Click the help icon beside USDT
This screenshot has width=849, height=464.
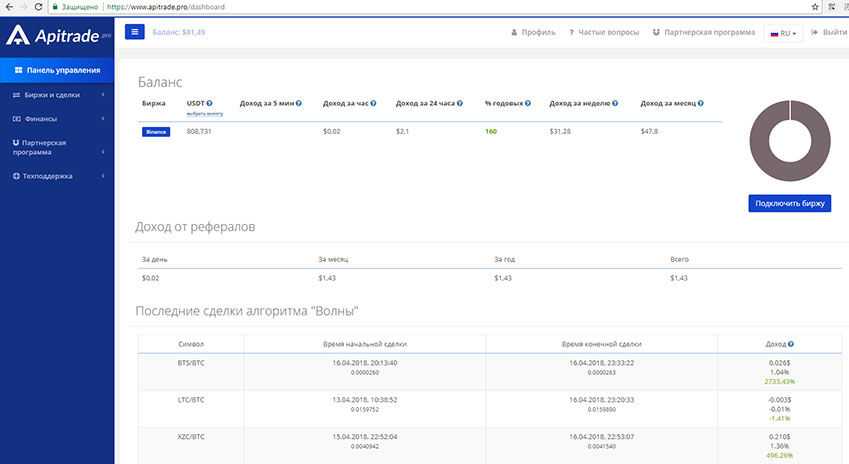(x=210, y=103)
